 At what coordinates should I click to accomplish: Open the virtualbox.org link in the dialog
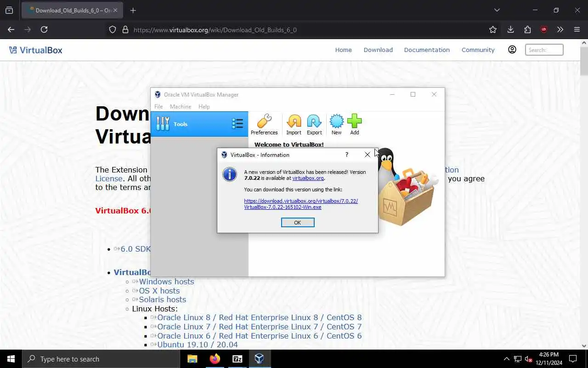pos(308,178)
